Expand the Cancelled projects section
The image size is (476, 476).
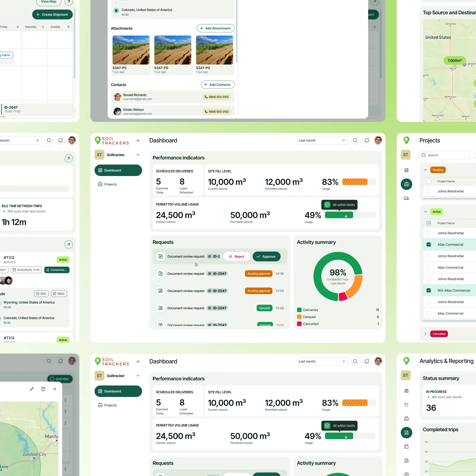(425, 334)
